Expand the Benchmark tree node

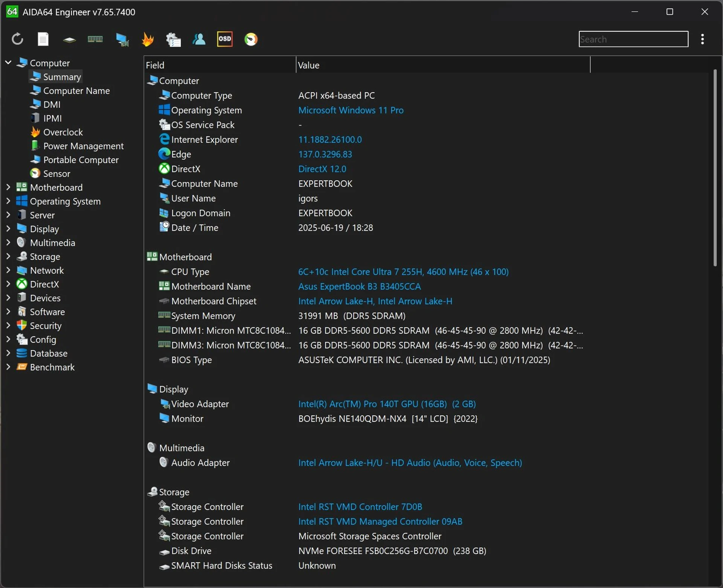pyautogui.click(x=8, y=367)
